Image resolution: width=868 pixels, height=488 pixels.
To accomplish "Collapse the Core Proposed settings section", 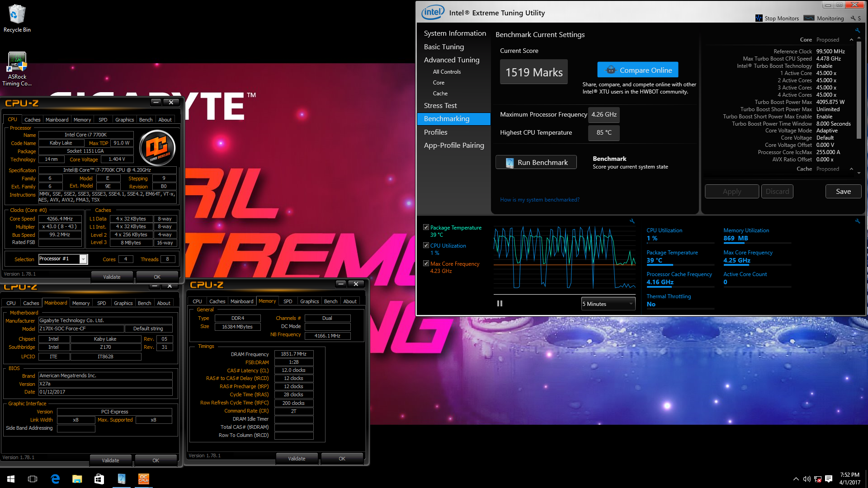I will click(x=851, y=40).
